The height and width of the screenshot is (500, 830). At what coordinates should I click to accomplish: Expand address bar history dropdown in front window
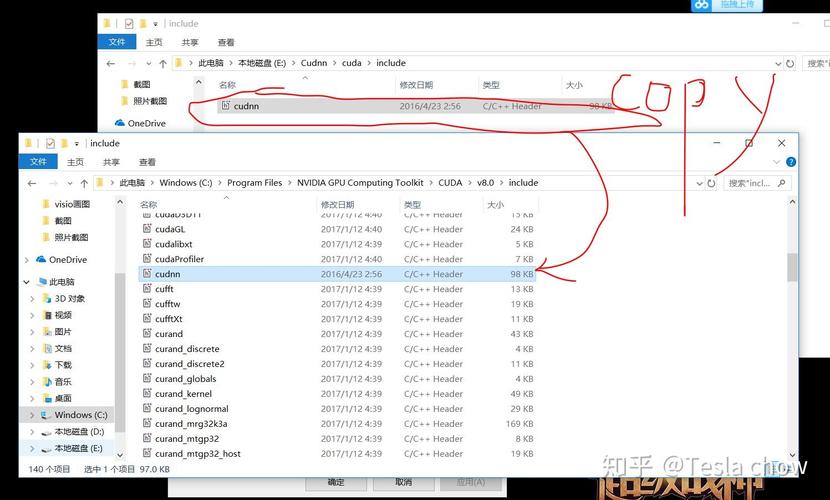699,183
